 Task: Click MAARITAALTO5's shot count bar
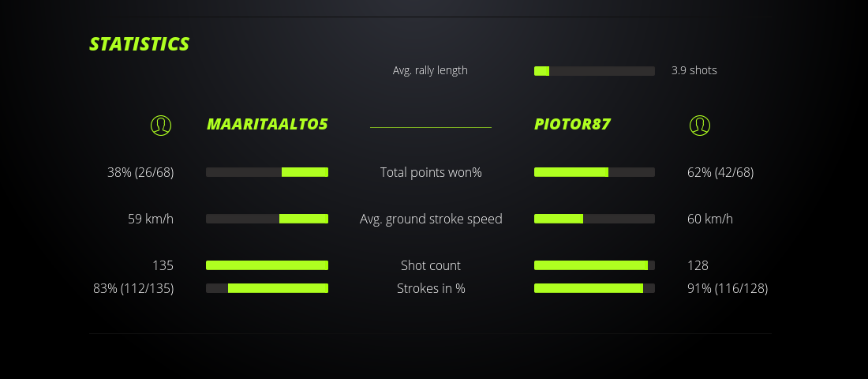[267, 265]
